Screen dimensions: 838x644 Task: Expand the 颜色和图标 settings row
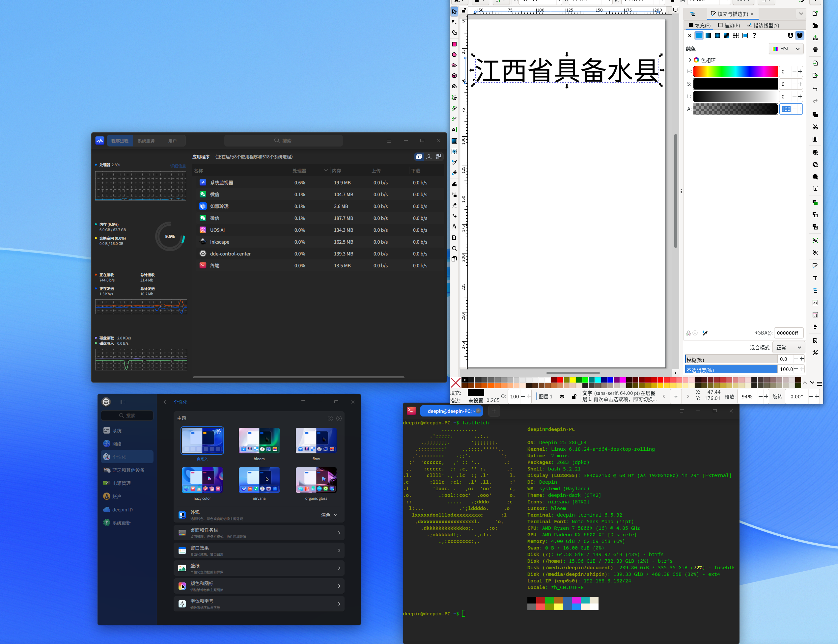(x=259, y=586)
